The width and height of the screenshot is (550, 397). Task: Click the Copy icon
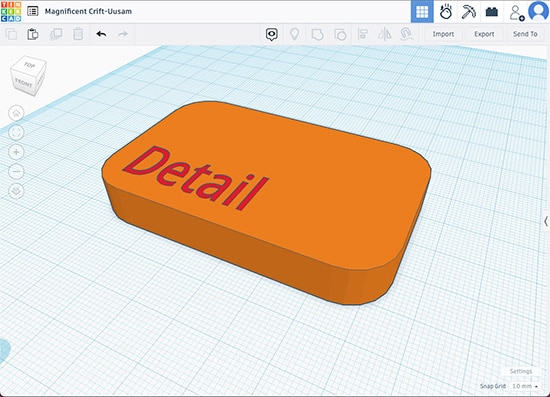pos(11,34)
